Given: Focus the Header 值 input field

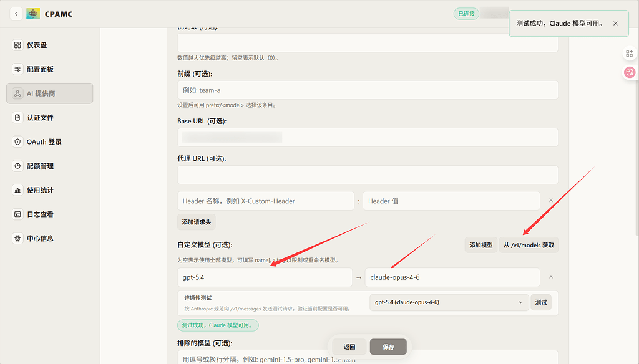Looking at the screenshot, I should [451, 201].
